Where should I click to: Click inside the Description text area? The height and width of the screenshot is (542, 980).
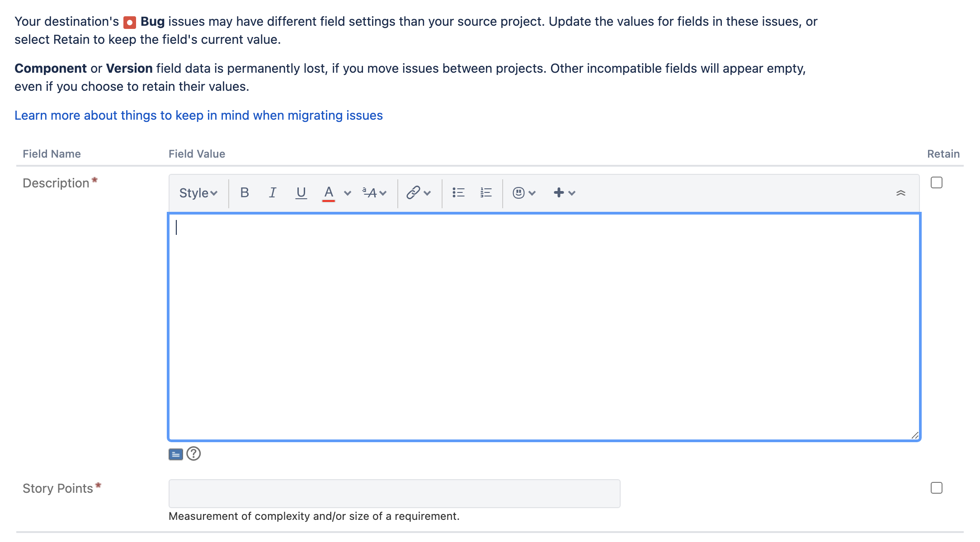(x=544, y=327)
